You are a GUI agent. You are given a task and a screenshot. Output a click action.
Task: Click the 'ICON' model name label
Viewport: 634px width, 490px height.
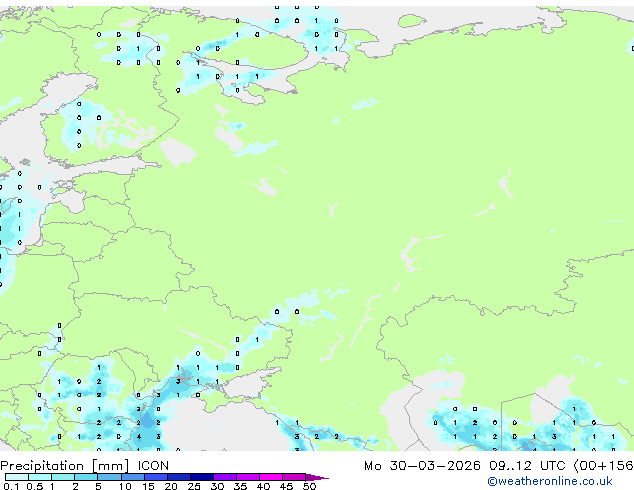(153, 466)
